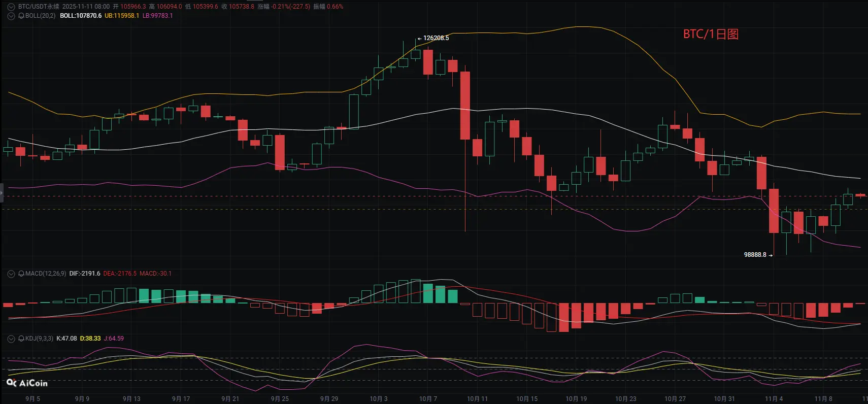Viewport: 868px width, 404px height.
Task: Collapse the BTC/USDT main chart header chevron
Action: pos(11,7)
